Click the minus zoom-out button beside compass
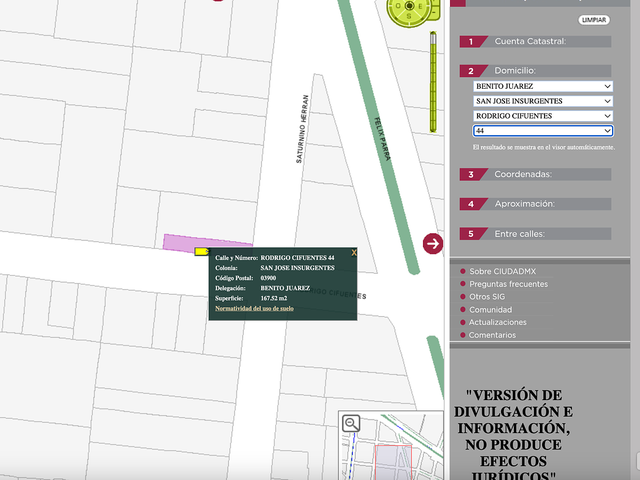Viewport: 640px width, 480px height. click(435, 13)
